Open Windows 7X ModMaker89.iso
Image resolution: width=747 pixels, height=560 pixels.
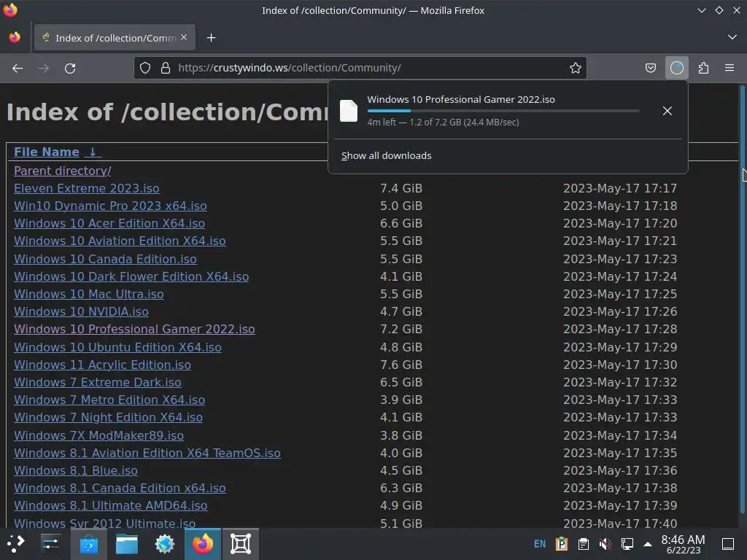pyautogui.click(x=98, y=435)
